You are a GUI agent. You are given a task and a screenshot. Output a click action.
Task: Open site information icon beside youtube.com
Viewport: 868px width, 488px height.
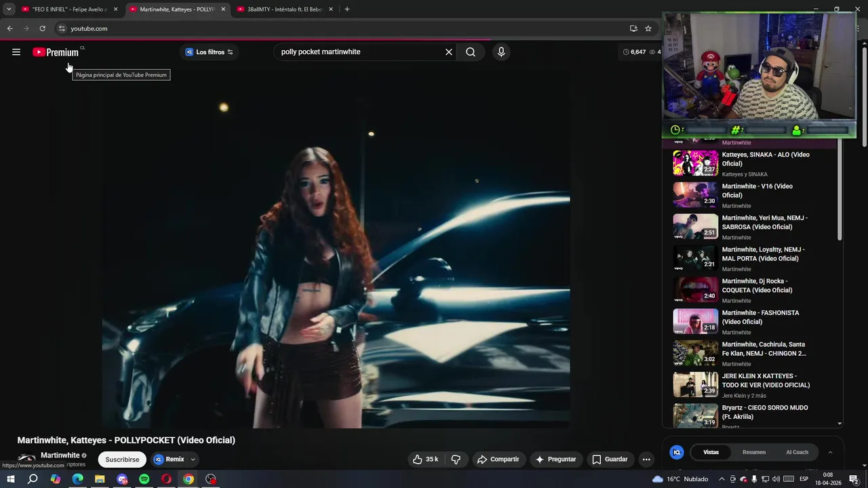pos(62,28)
